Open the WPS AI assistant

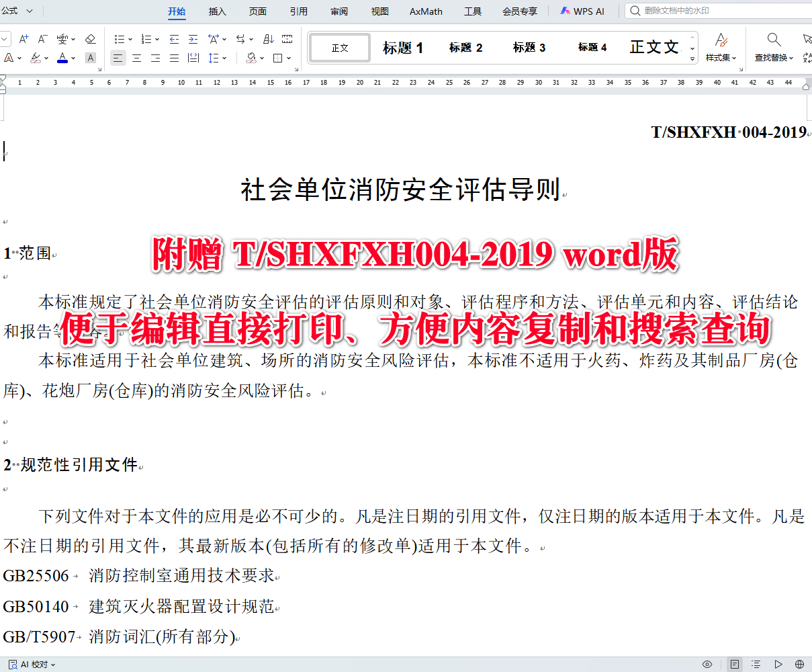click(x=582, y=11)
